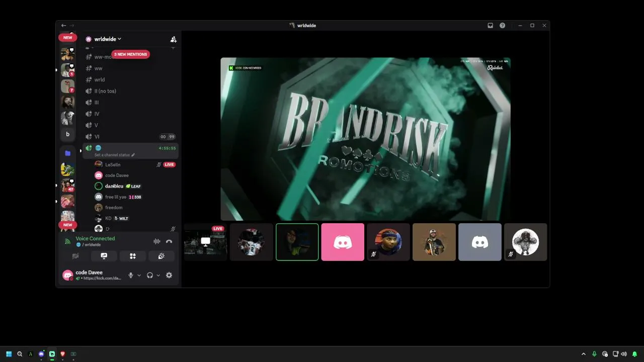Image resolution: width=644 pixels, height=362 pixels.
Task: Join the VI voice channel
Action: [130, 137]
